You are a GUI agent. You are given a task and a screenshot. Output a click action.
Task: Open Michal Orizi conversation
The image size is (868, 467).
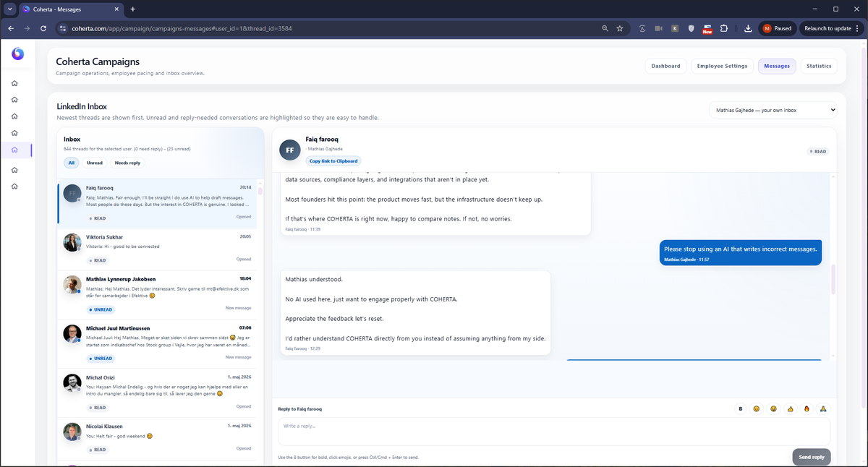(x=156, y=393)
